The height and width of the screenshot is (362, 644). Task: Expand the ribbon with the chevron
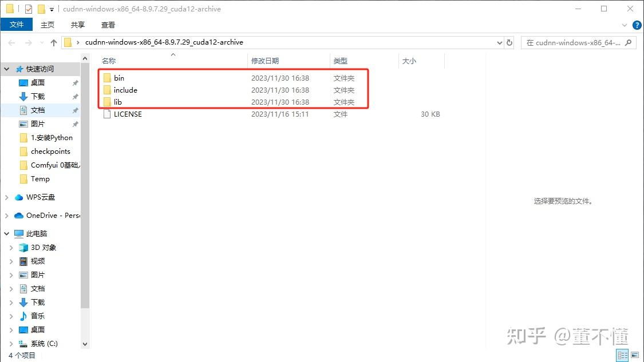click(x=625, y=25)
